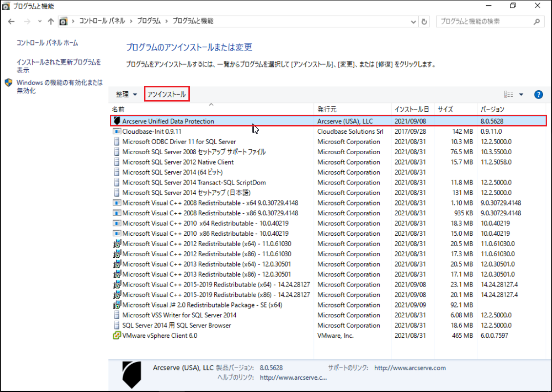Click Visual C++ 2012 (x86) installer icon
Image resolution: width=552 pixels, height=392 pixels.
[117, 253]
